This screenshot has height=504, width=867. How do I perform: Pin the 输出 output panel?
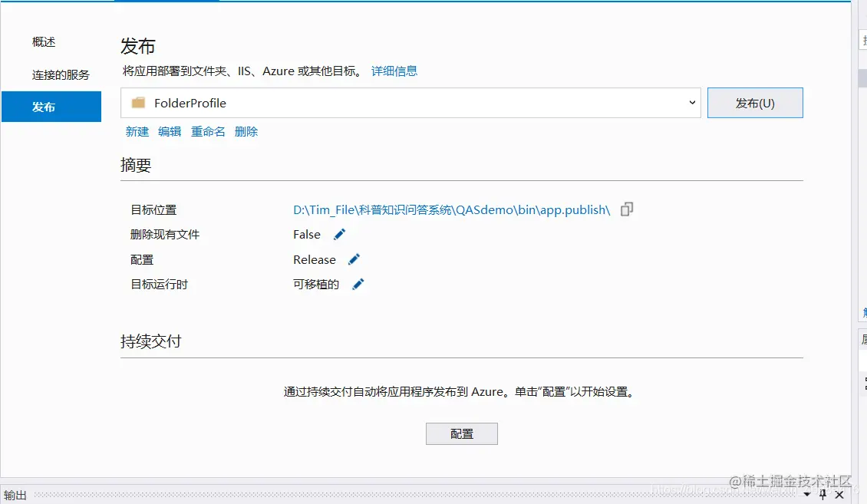[x=822, y=495]
